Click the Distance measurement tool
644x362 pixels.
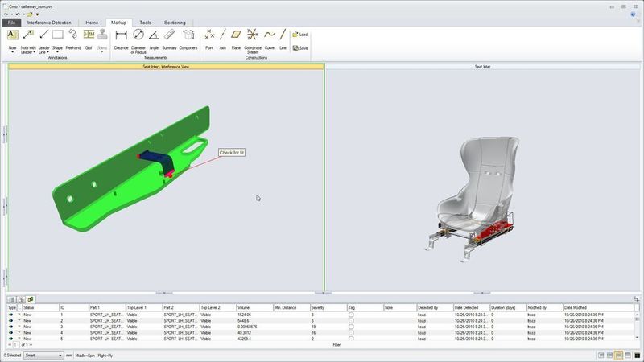tap(121, 37)
